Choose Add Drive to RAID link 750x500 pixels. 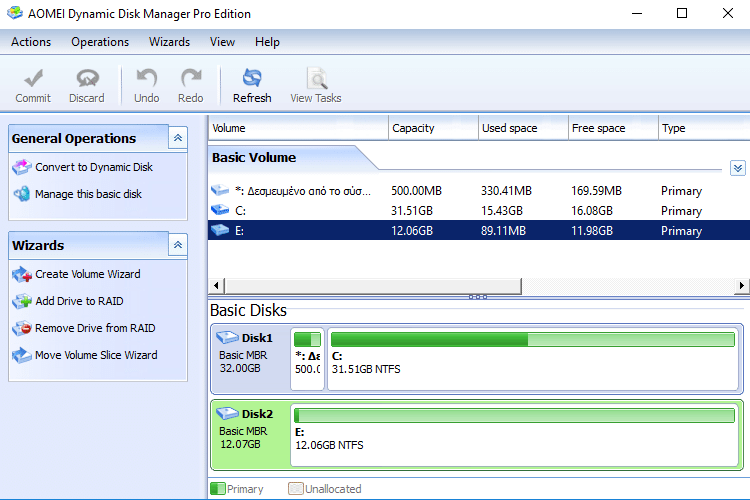(x=79, y=301)
